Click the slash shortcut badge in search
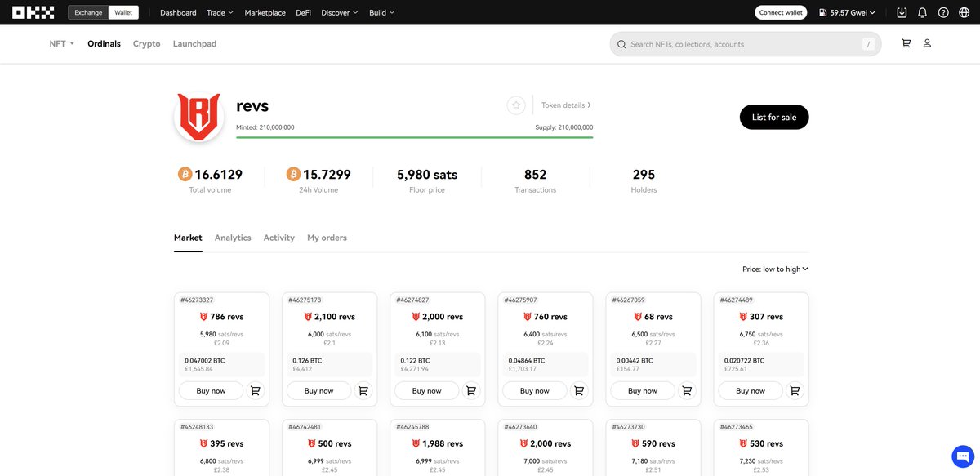 tap(868, 44)
